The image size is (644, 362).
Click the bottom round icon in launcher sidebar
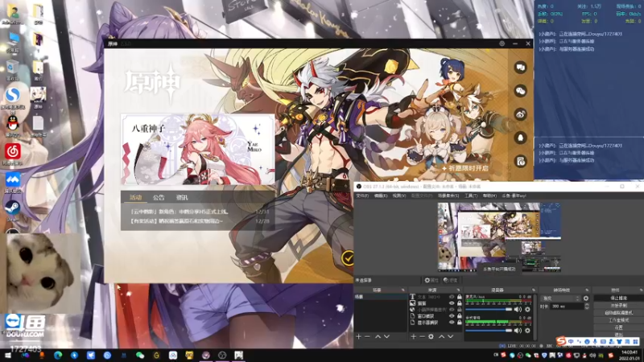pos(520,162)
